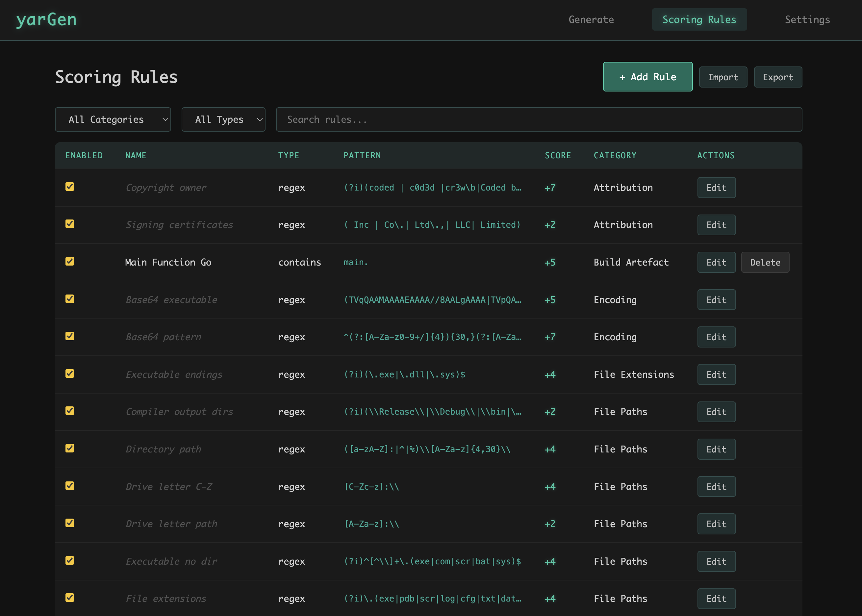This screenshot has width=862, height=616.
Task: Open the All Types dropdown
Action: click(223, 119)
